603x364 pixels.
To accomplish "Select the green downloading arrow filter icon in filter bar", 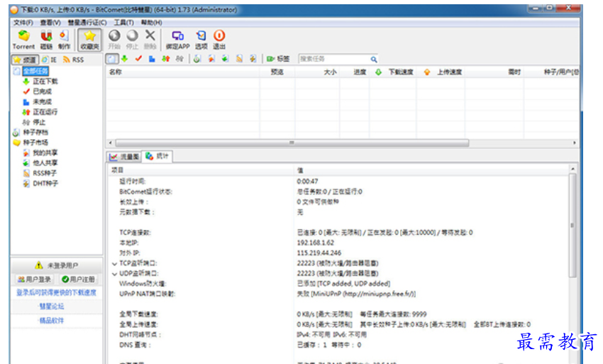I will click(x=125, y=59).
